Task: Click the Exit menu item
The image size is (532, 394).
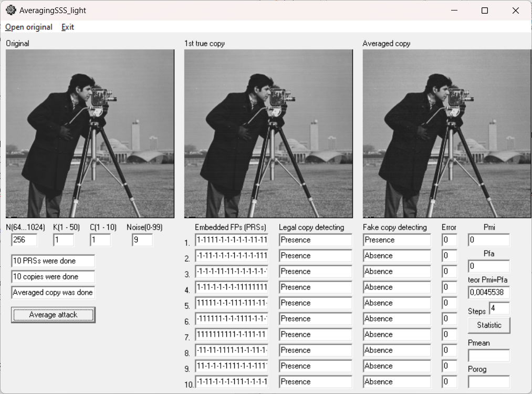Action: [x=68, y=27]
